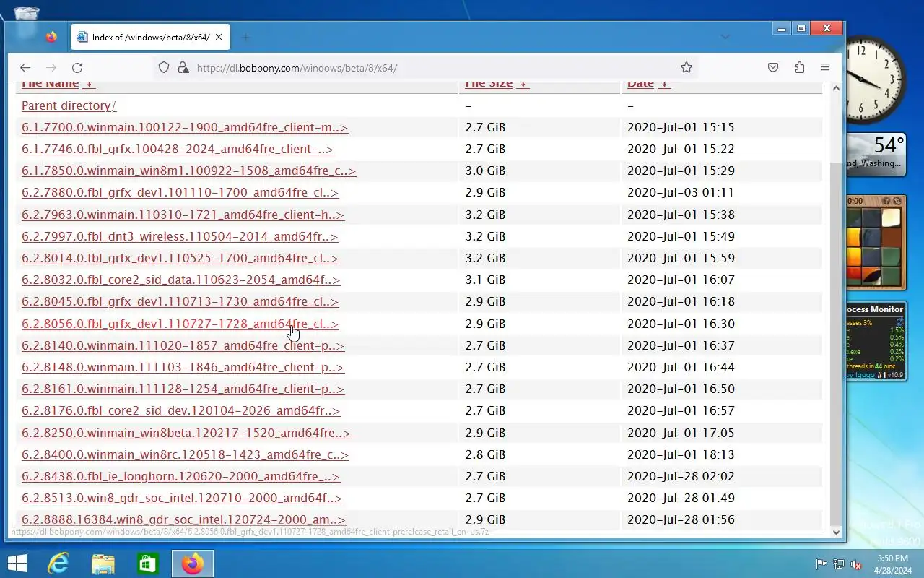Click the page scrollbar up arrow

pyautogui.click(x=836, y=88)
